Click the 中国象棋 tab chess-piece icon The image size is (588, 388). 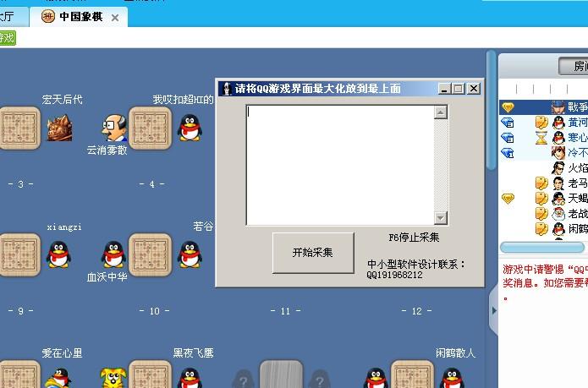[x=47, y=16]
